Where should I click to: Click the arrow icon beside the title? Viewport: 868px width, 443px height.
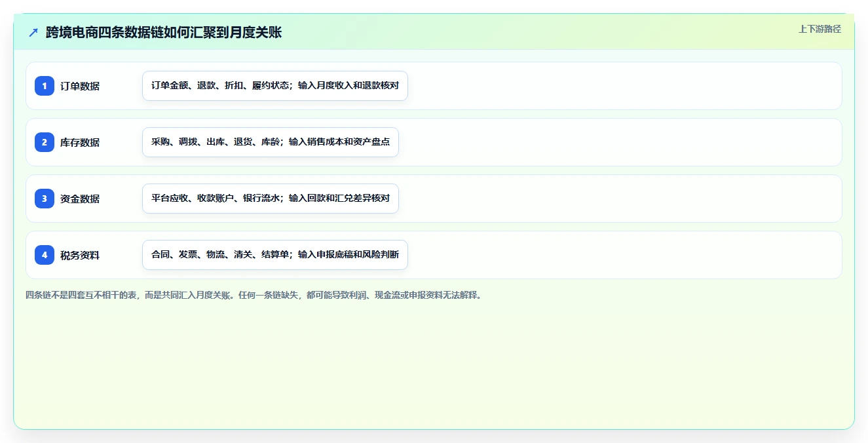coord(33,32)
